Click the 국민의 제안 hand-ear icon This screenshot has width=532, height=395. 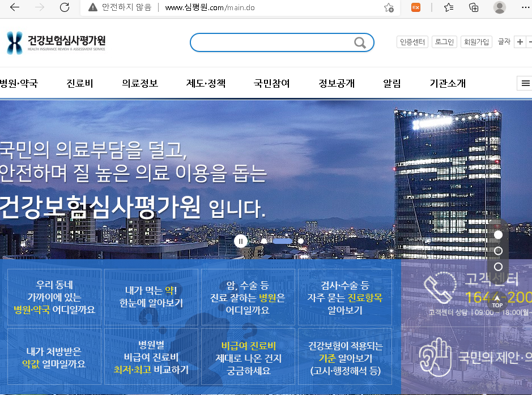[435, 357]
